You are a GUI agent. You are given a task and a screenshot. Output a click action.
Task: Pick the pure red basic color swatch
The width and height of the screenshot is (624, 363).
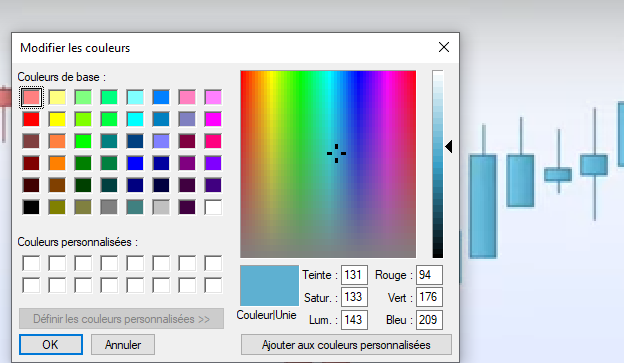point(31,119)
